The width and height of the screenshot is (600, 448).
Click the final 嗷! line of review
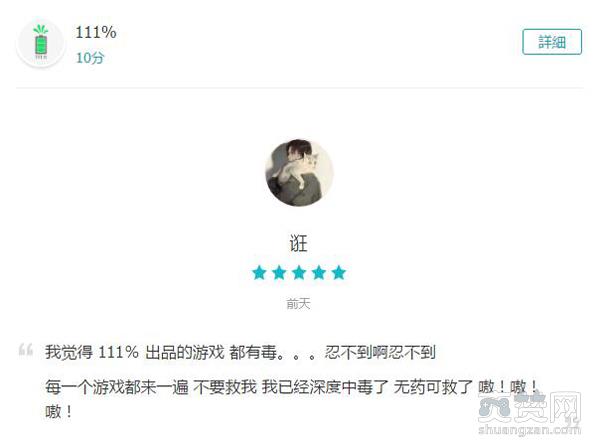pos(59,412)
